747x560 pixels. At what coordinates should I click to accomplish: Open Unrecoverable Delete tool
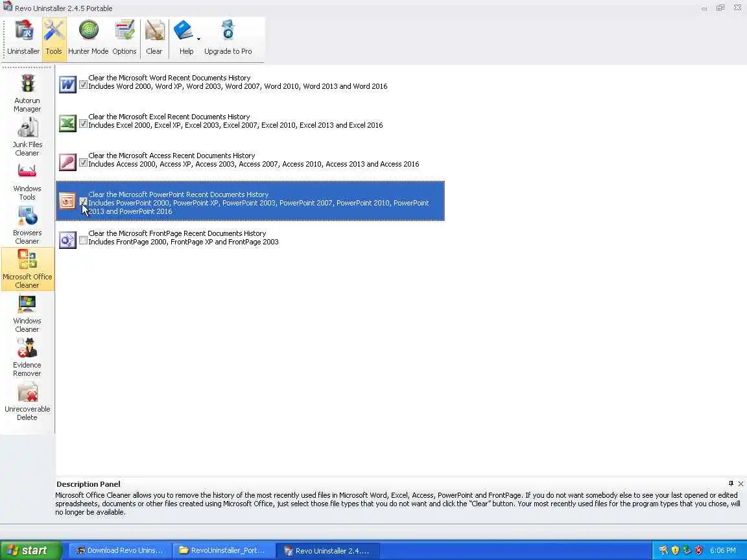coord(27,402)
